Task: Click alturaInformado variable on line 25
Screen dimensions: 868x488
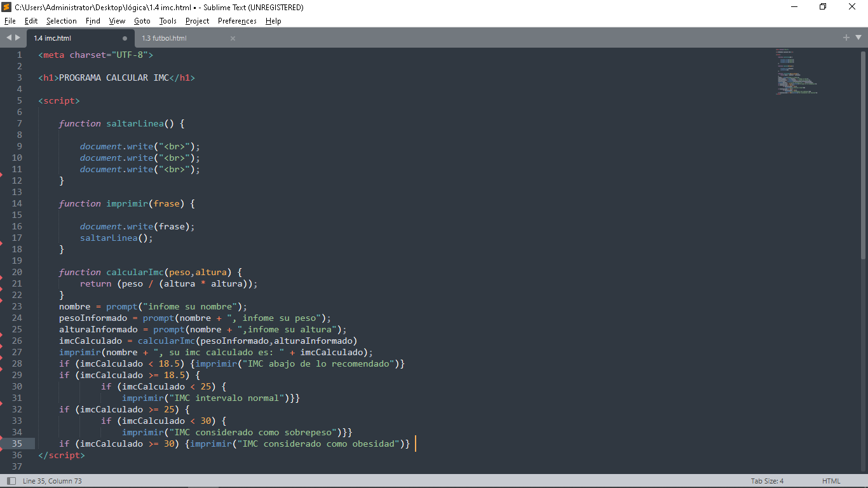Action: coord(98,329)
